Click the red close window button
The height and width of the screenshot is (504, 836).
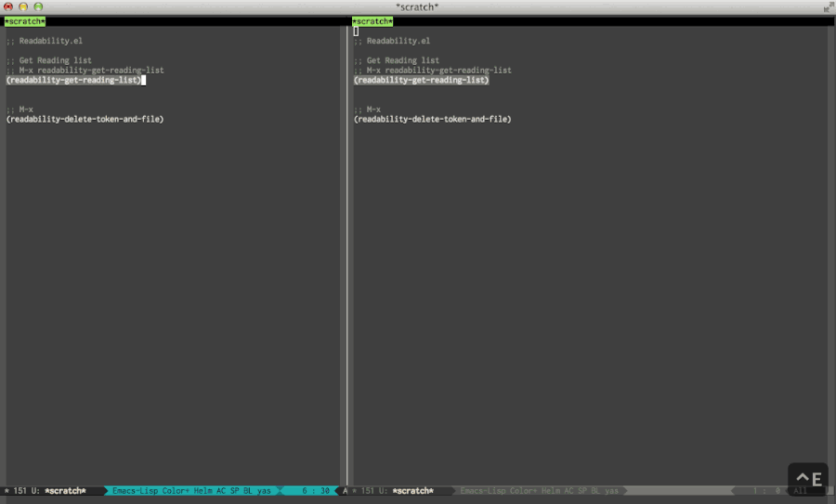coord(8,6)
